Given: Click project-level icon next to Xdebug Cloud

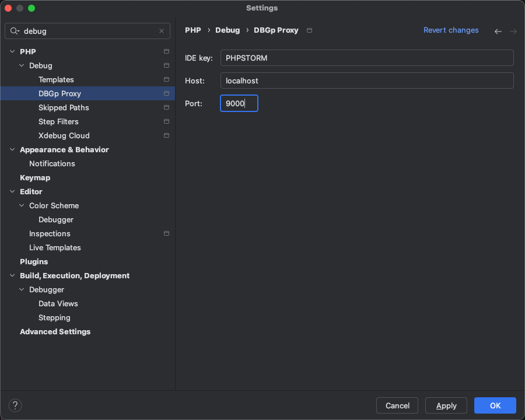Looking at the screenshot, I should pyautogui.click(x=166, y=136).
